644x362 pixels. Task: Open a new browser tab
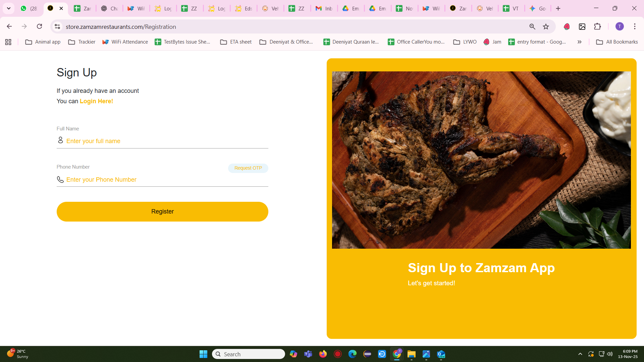[558, 8]
